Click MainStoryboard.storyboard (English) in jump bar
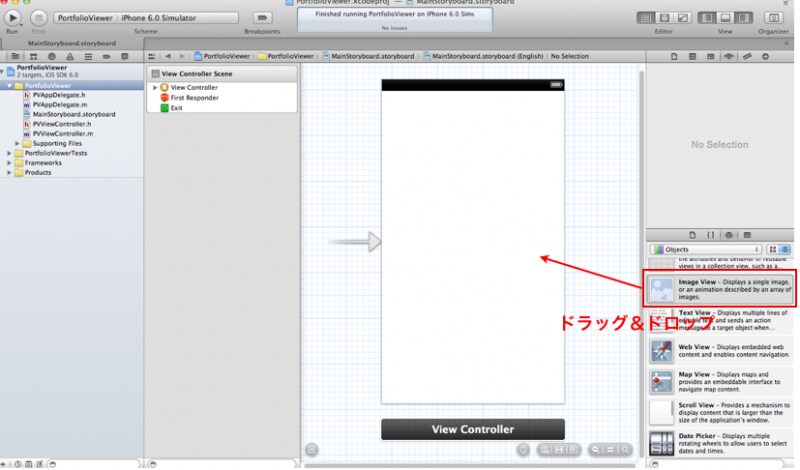 pyautogui.click(x=483, y=57)
